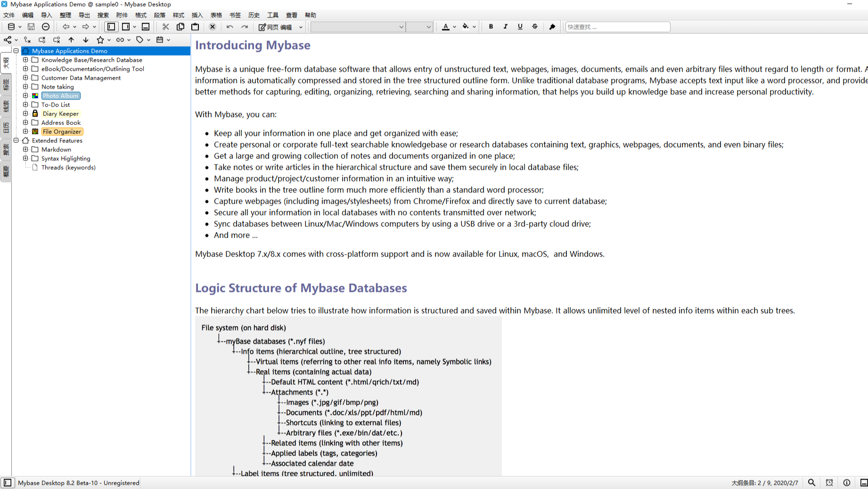Open the font family combo box
Screen dimensions: 868x489
click(358, 27)
